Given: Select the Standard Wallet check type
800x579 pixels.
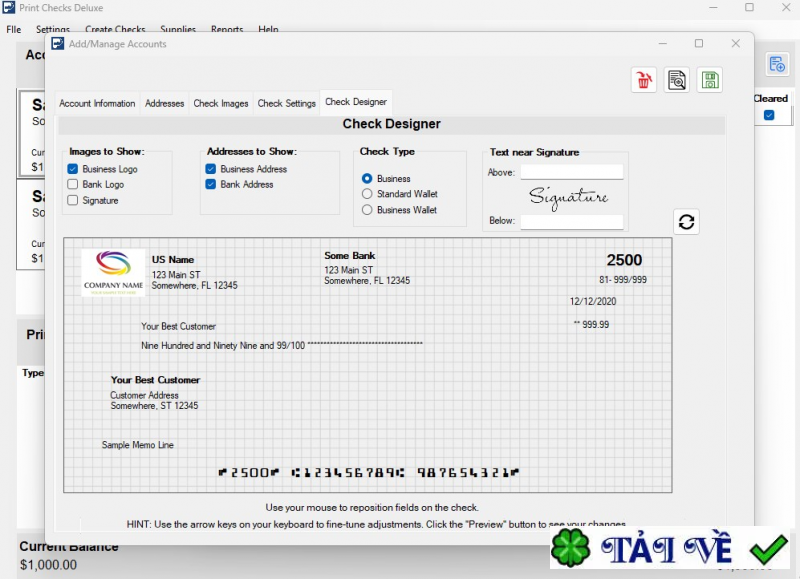Looking at the screenshot, I should (x=367, y=194).
